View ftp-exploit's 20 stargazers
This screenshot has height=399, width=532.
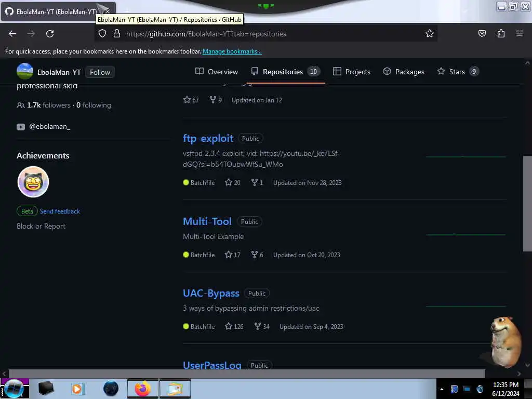click(x=233, y=182)
